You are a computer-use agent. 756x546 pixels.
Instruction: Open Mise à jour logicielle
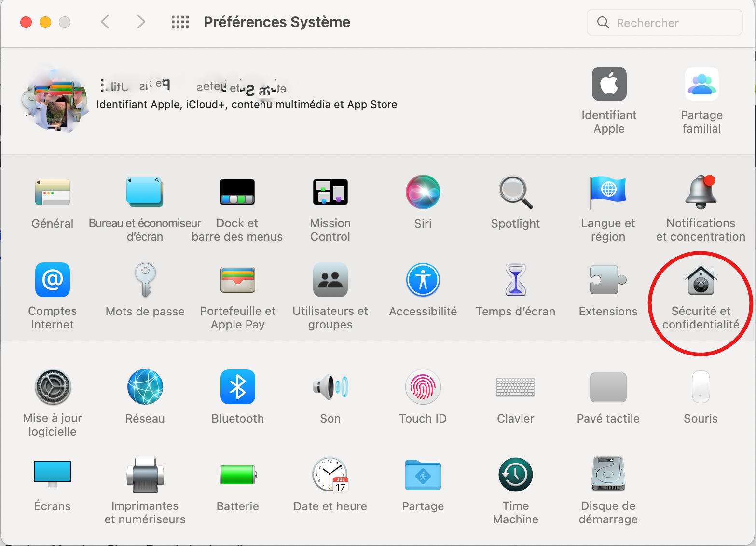53,387
